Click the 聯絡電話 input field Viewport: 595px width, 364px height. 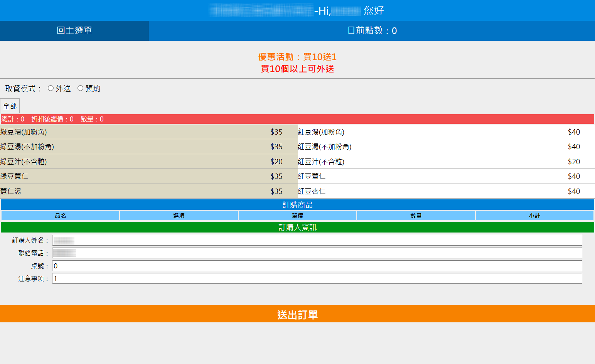click(317, 253)
